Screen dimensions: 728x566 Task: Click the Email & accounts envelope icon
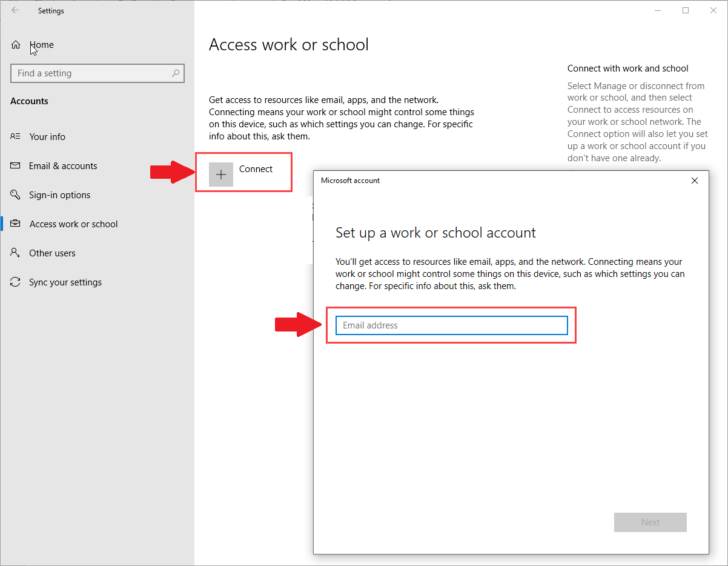coord(16,165)
